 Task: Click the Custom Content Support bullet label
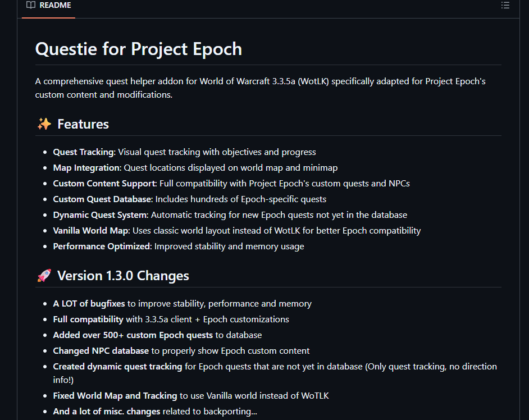104,184
